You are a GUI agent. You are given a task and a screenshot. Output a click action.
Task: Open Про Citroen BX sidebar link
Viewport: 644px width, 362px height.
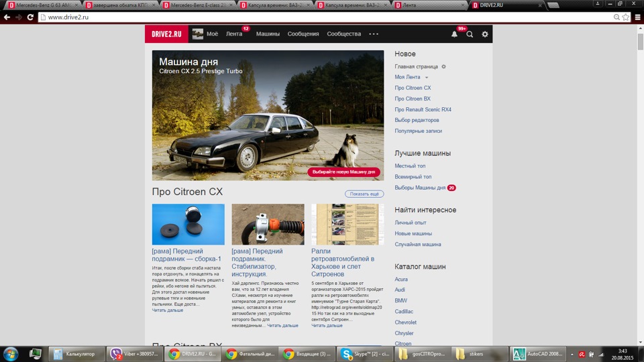(x=413, y=99)
